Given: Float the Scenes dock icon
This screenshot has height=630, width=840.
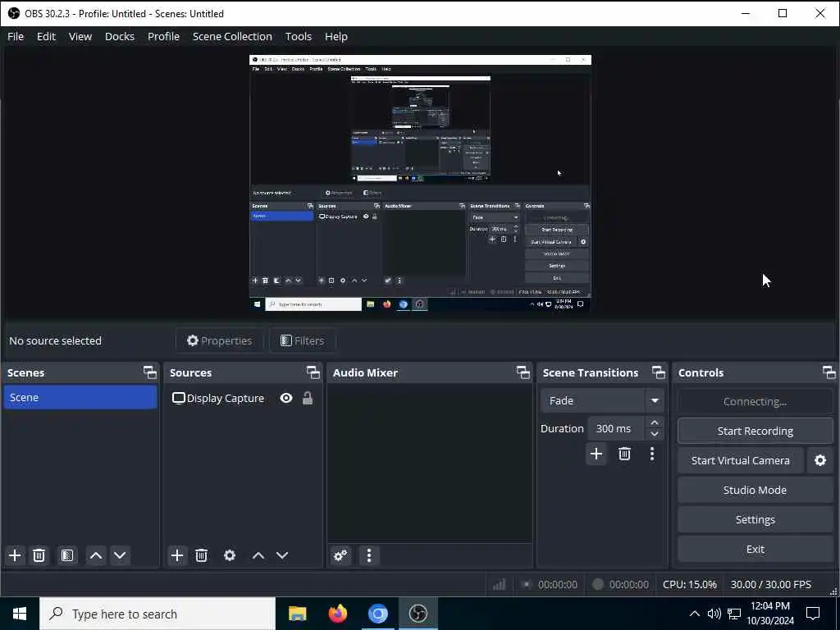Looking at the screenshot, I should click(150, 372).
